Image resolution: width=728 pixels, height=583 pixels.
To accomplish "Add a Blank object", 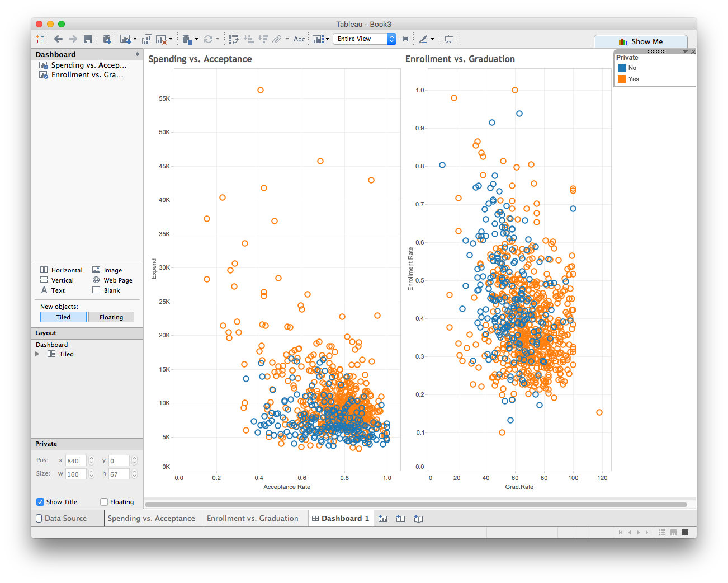I will (106, 290).
